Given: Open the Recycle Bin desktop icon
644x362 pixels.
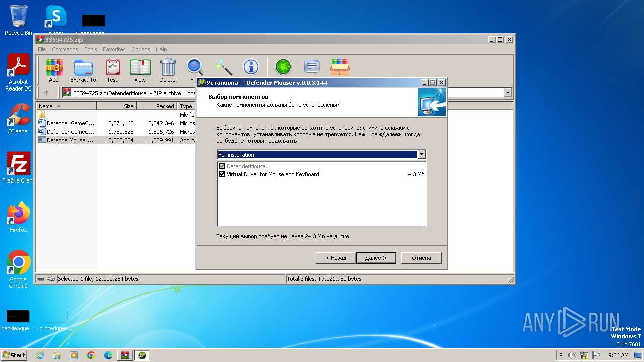Looking at the screenshot, I should point(18,20).
